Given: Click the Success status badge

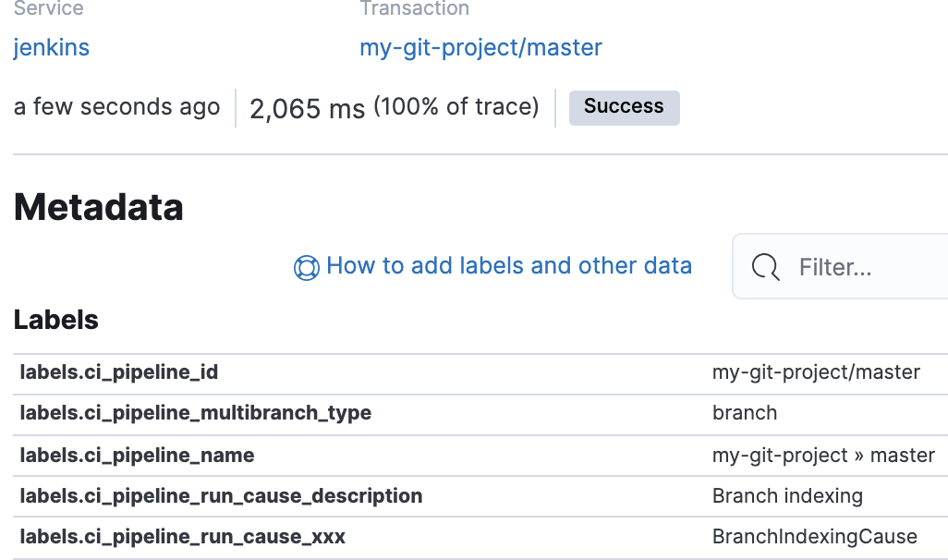Looking at the screenshot, I should coord(624,106).
